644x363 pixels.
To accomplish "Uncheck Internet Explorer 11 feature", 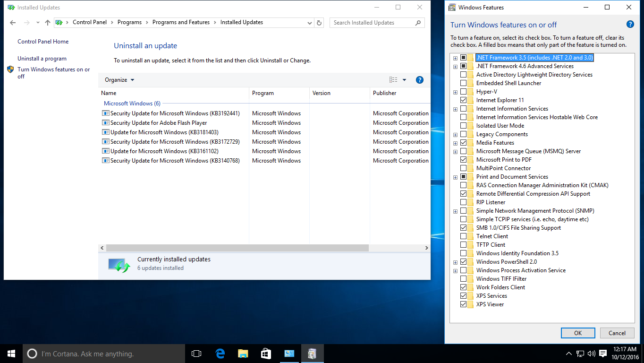I will [463, 100].
